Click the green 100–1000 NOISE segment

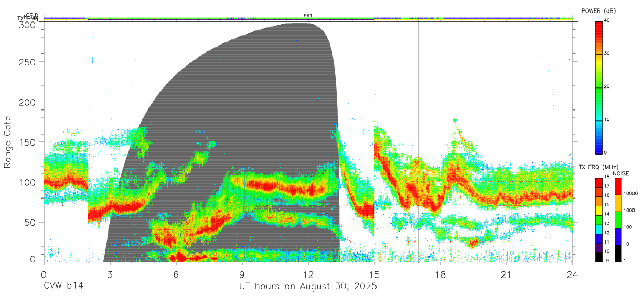pyautogui.click(x=618, y=219)
